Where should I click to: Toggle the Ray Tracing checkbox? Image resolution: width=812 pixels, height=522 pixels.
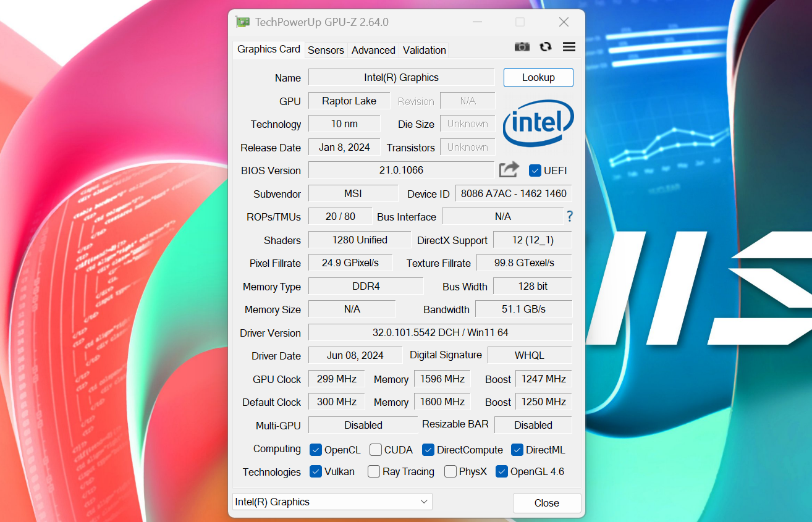(x=373, y=471)
